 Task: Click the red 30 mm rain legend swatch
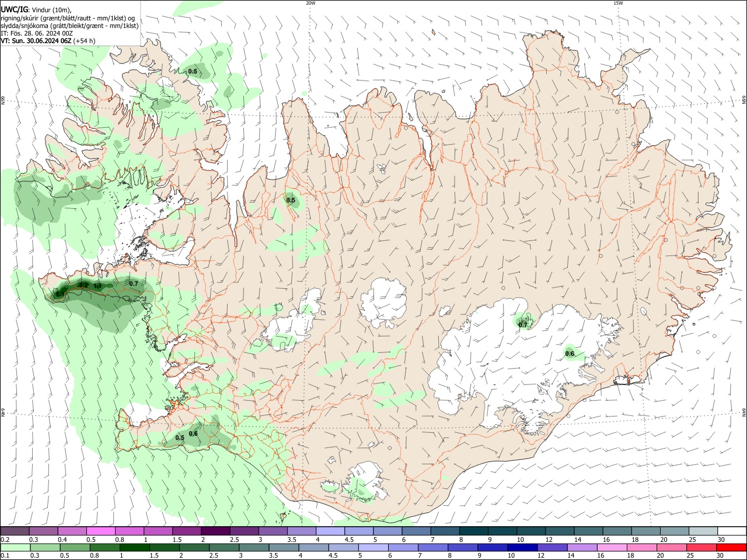point(730,547)
